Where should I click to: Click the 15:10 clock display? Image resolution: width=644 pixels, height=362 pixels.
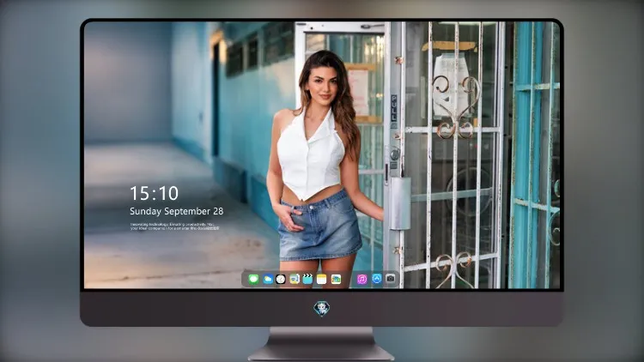(x=154, y=193)
